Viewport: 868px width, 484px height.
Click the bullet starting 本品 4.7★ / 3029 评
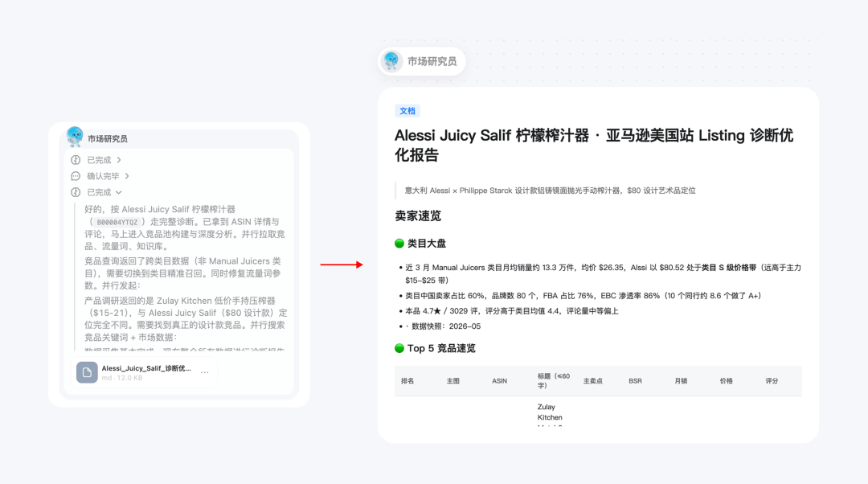pyautogui.click(x=511, y=311)
